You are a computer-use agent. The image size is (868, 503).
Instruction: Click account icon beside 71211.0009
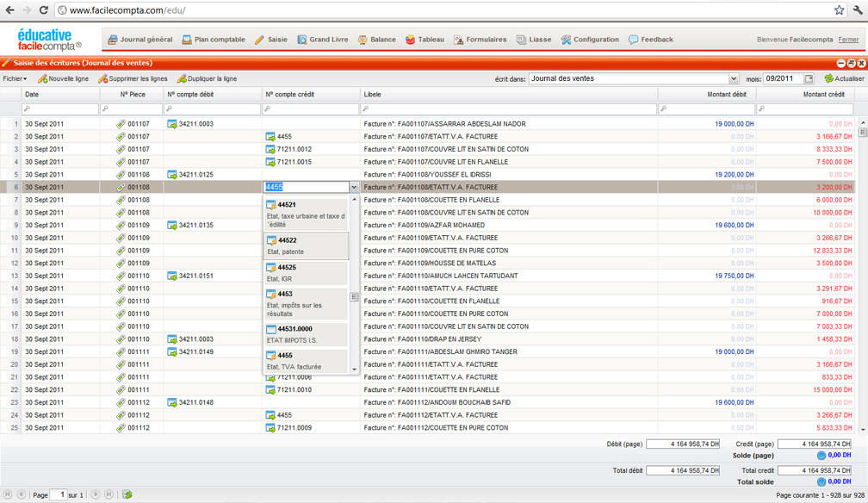click(270, 428)
